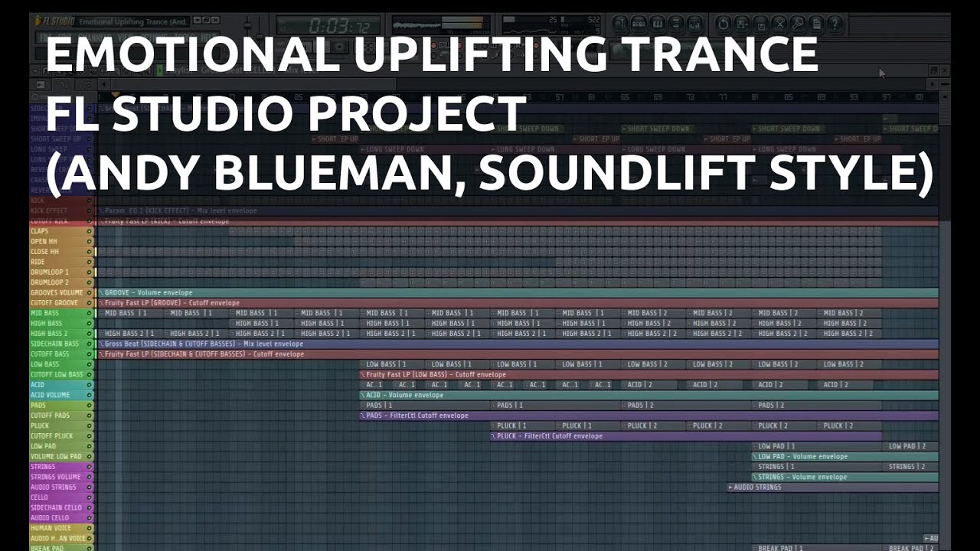Mute the CELLO track
The width and height of the screenshot is (980, 551).
click(89, 497)
